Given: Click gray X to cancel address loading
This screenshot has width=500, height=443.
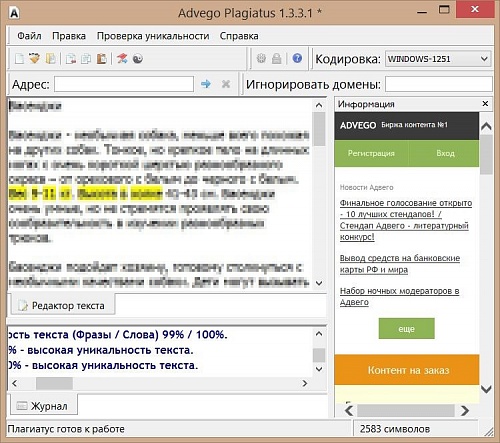Looking at the screenshot, I should click(x=226, y=84).
